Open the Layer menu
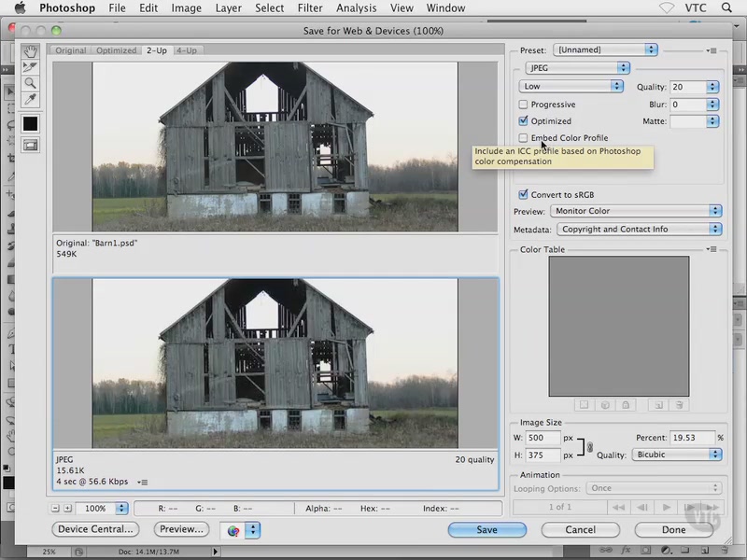 click(228, 7)
